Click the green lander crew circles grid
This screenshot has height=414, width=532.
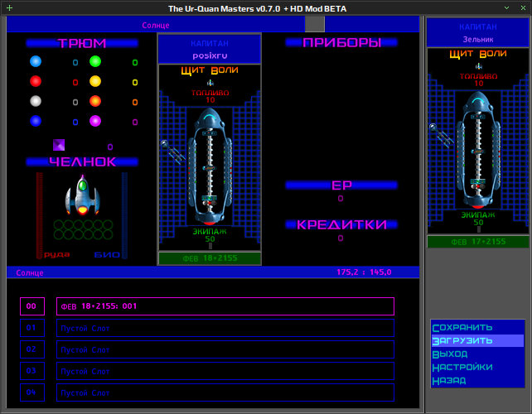pyautogui.click(x=83, y=229)
